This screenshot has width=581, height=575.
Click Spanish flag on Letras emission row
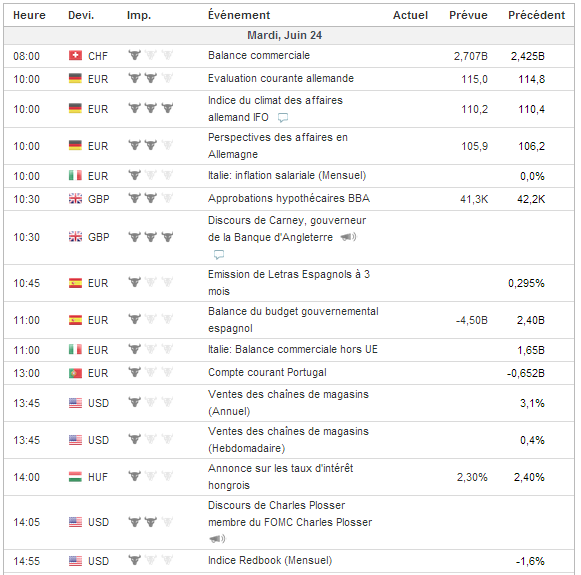tap(76, 283)
